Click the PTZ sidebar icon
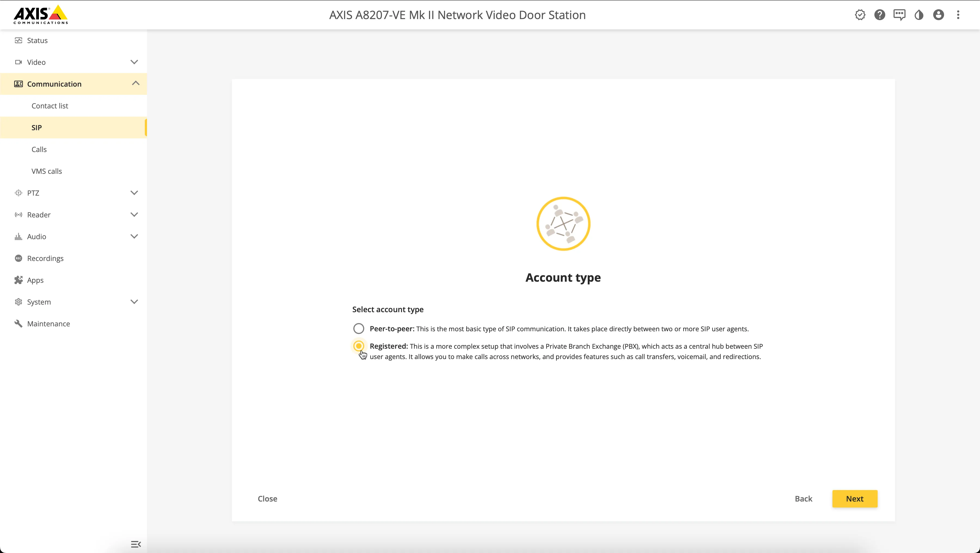980x553 pixels. (x=18, y=193)
